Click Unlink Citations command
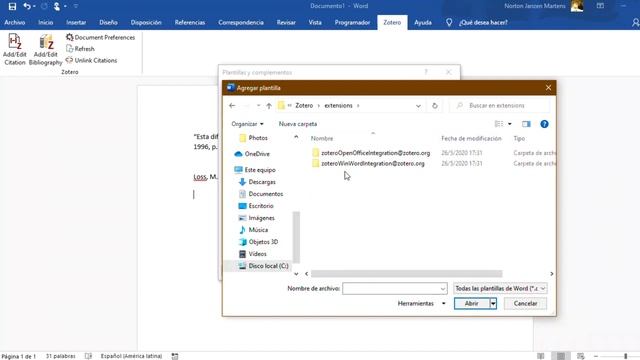The image size is (640, 360). 91,60
